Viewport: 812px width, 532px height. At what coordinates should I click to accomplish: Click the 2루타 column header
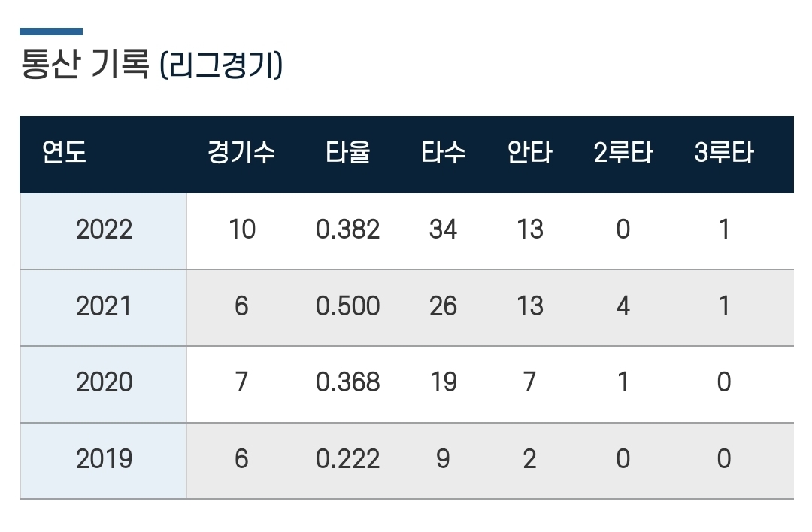(x=623, y=153)
